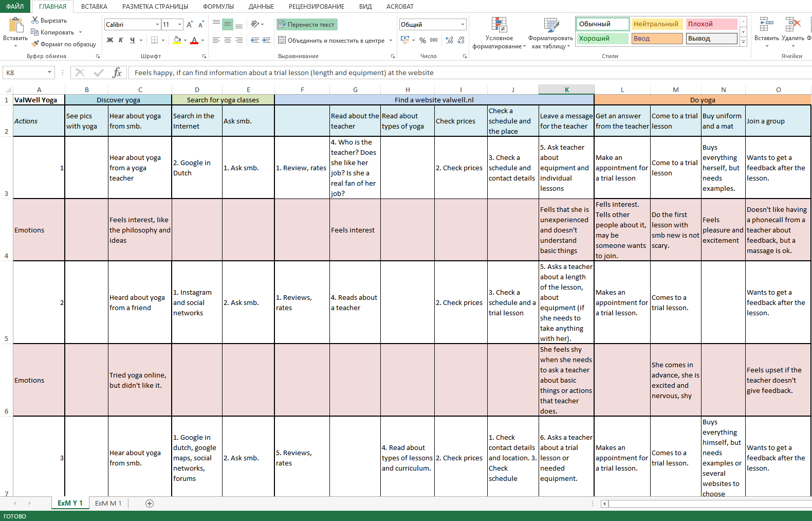Image resolution: width=812 pixels, height=521 pixels.
Task: Increase indent in cell
Action: coord(266,40)
